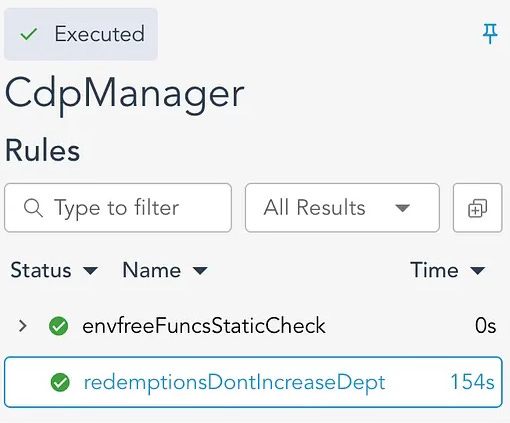Viewport: 510px width, 423px height.
Task: Click the pin icon at top right
Action: click(x=490, y=33)
